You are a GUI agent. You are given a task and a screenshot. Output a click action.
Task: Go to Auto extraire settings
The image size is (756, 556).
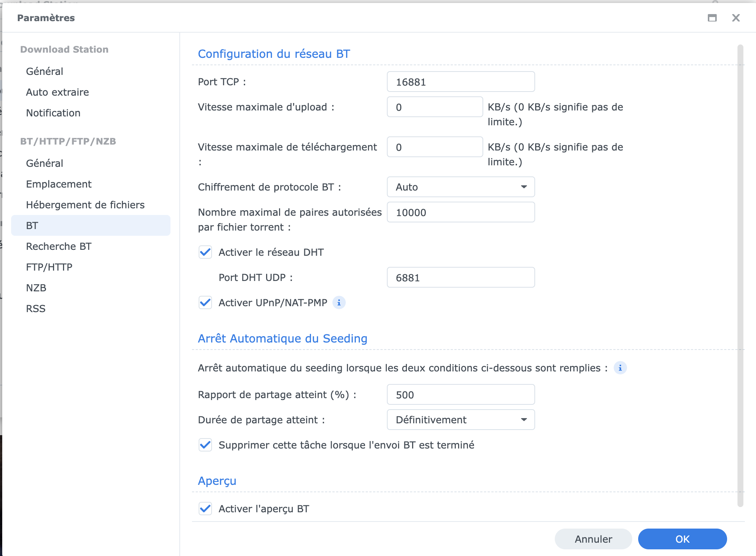point(57,92)
